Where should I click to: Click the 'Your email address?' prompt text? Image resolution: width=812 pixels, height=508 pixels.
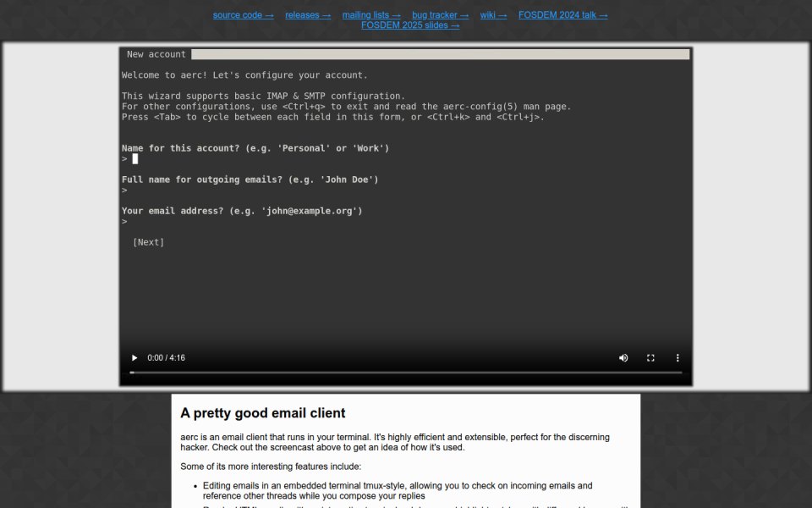pyautogui.click(x=242, y=211)
